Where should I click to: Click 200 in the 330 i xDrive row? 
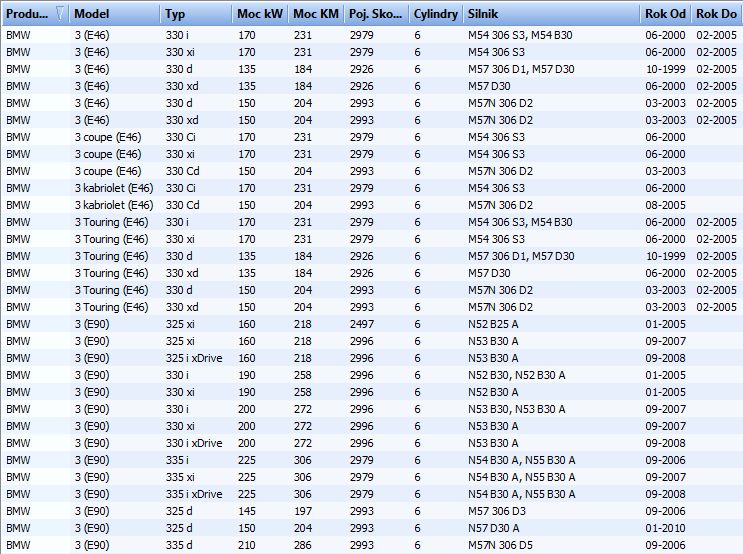[x=246, y=443]
